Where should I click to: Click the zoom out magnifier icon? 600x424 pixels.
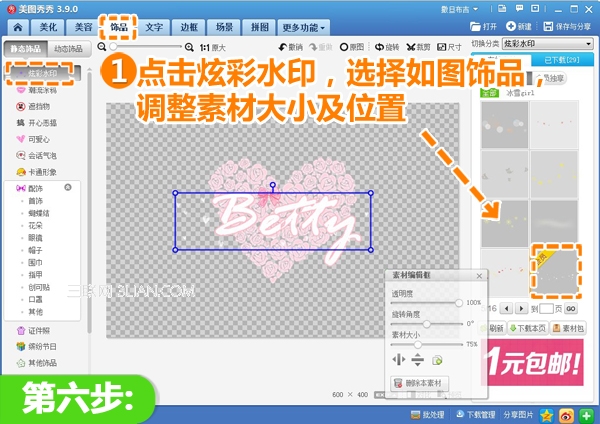pos(101,47)
